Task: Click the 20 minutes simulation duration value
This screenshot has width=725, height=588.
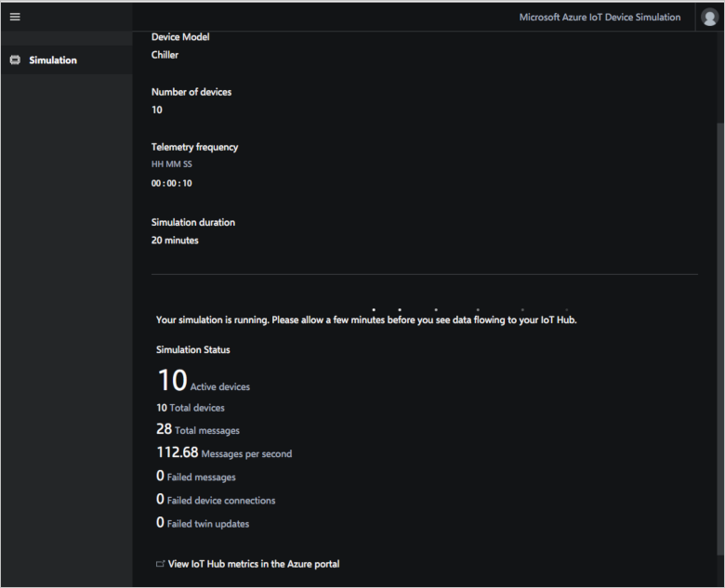Action: tap(175, 241)
